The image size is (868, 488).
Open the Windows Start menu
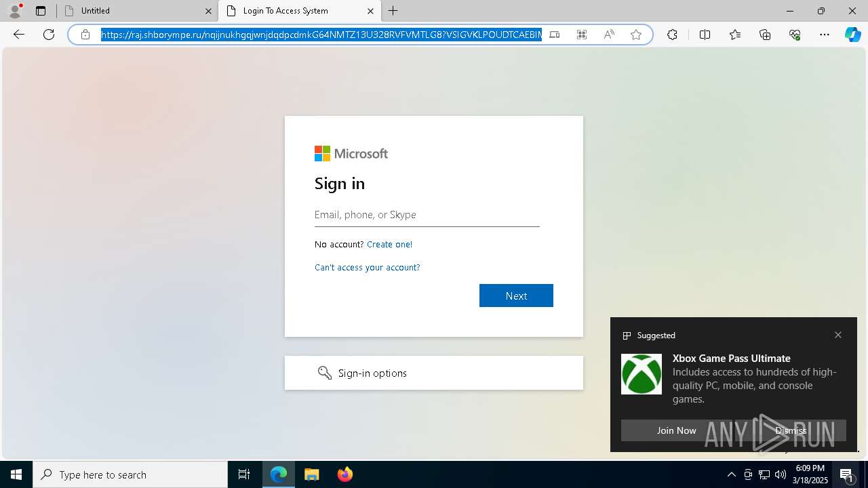pos(16,474)
